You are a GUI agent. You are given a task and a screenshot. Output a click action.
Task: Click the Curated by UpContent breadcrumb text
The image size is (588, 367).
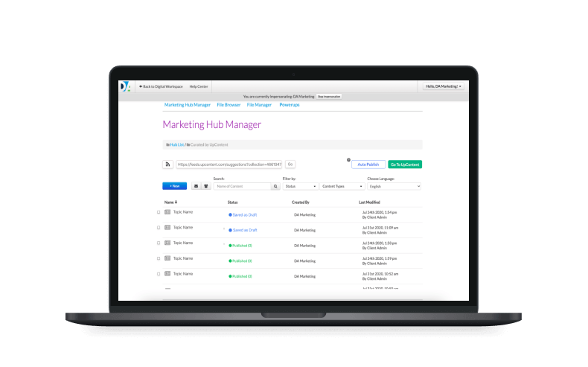(209, 144)
